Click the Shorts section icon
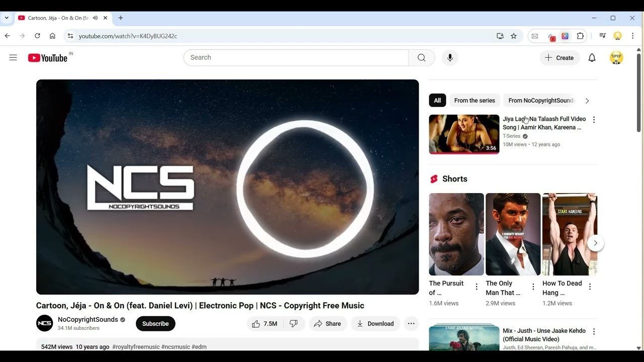This screenshot has width=644, height=362. (433, 178)
